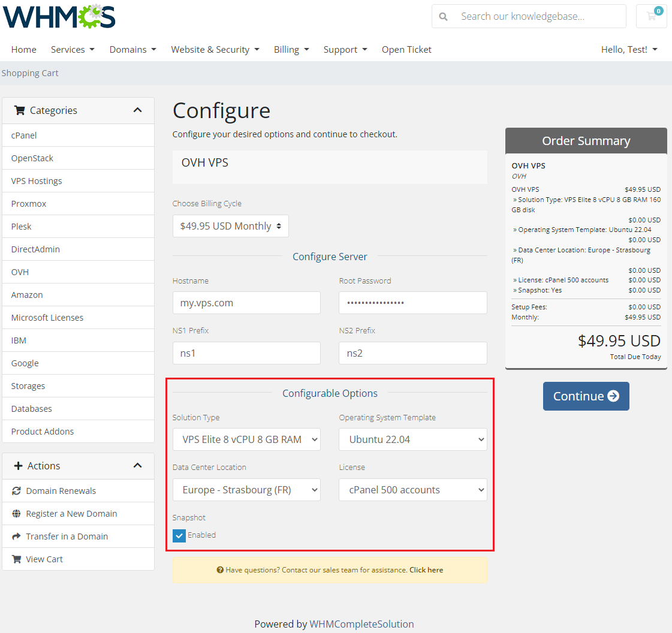The image size is (672, 633).
Task: Open the Website & Security menu
Action: [215, 50]
